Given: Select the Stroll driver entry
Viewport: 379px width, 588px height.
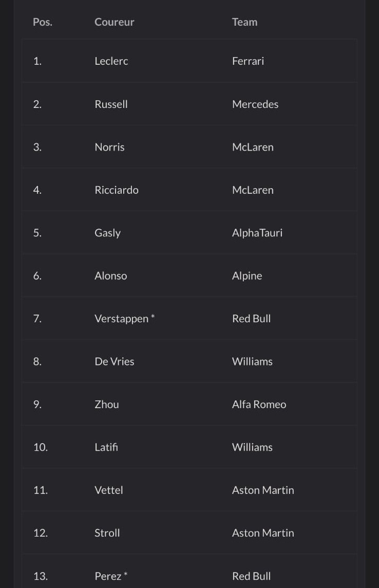Looking at the screenshot, I should tap(107, 533).
